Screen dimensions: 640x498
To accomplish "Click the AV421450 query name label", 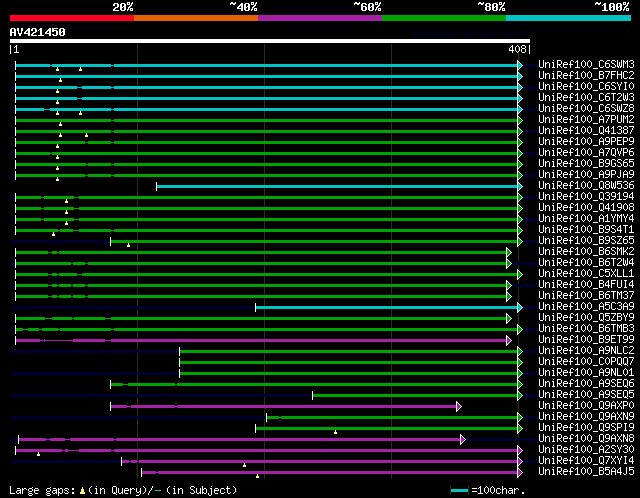I will coord(38,32).
